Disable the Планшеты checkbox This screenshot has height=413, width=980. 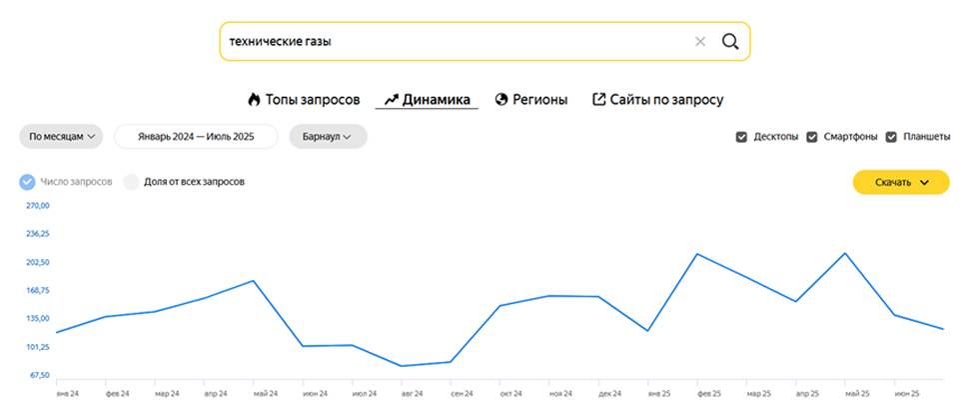click(x=891, y=137)
